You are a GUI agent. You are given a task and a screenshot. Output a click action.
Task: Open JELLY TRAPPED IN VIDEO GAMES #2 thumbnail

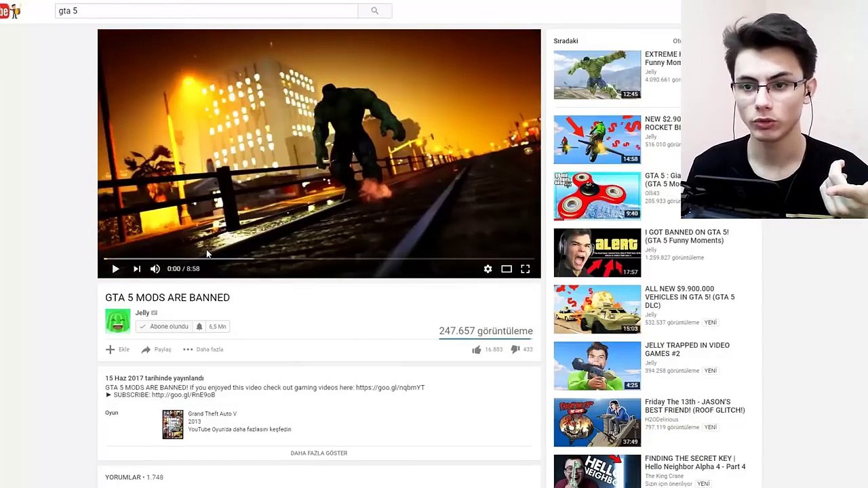(597, 366)
